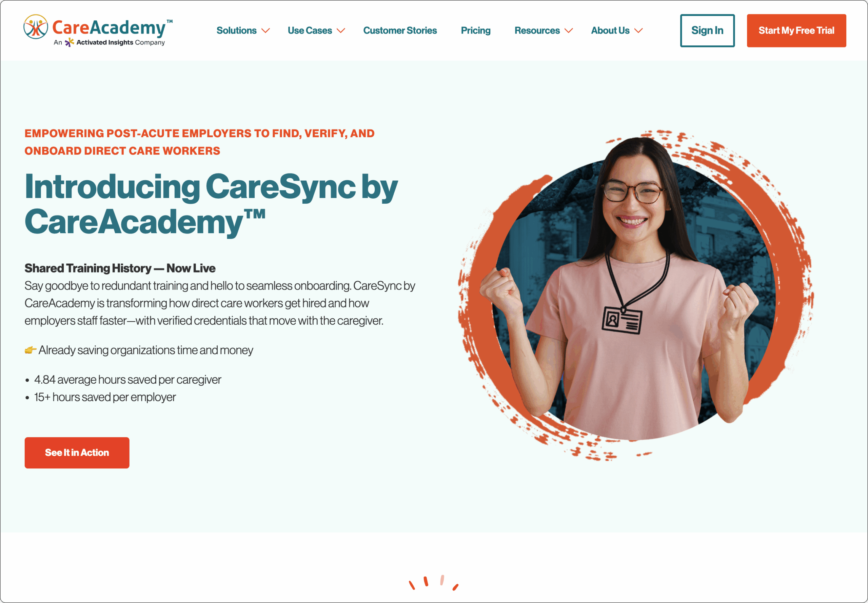Screen dimensions: 868x603
Task: Go to the Customer Stories page
Action: point(400,31)
